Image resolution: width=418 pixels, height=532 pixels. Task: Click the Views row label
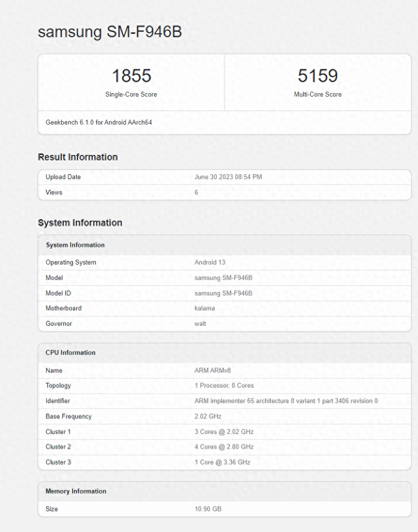point(54,193)
